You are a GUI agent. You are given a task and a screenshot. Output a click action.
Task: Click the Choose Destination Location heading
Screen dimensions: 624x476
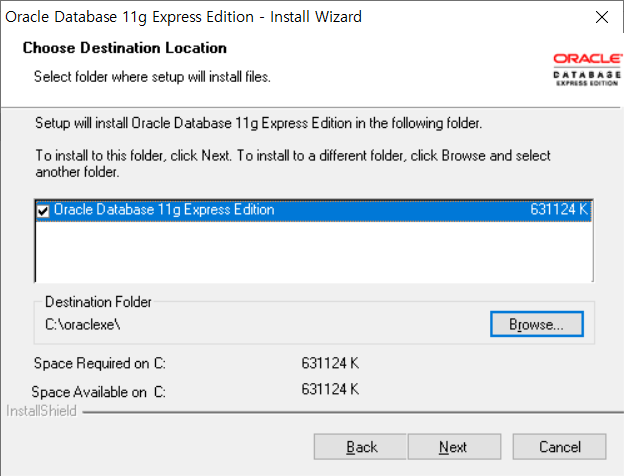pos(125,48)
